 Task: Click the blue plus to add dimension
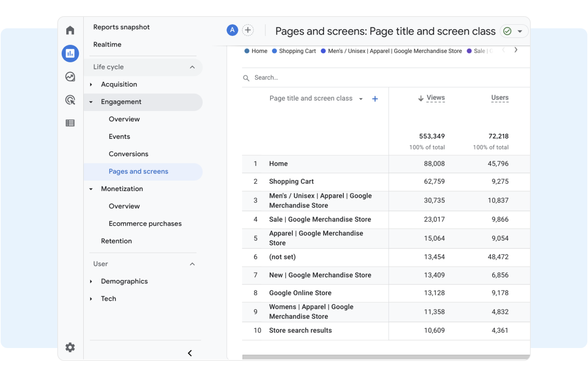pyautogui.click(x=375, y=99)
